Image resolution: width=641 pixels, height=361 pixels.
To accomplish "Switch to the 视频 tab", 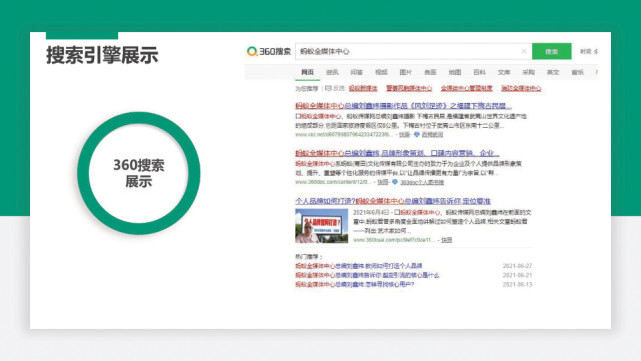I will (x=381, y=72).
